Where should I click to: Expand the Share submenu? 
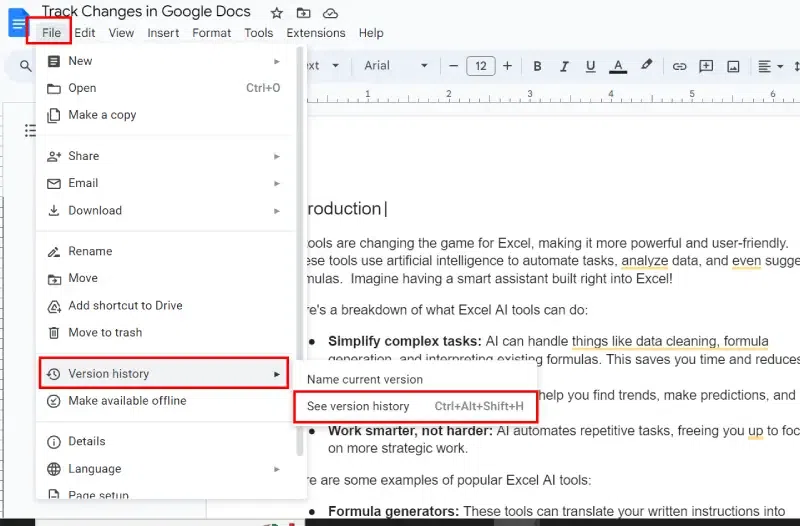pos(165,156)
